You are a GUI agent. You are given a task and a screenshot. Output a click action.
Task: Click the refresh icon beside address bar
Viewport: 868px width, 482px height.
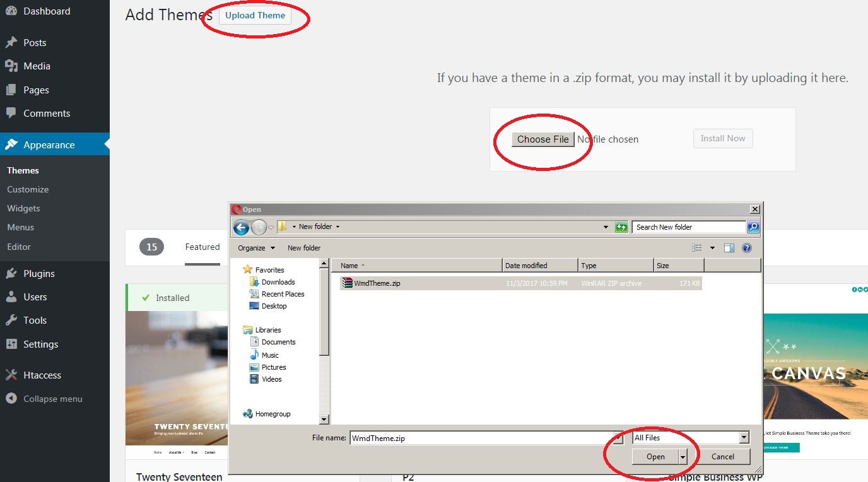[621, 227]
